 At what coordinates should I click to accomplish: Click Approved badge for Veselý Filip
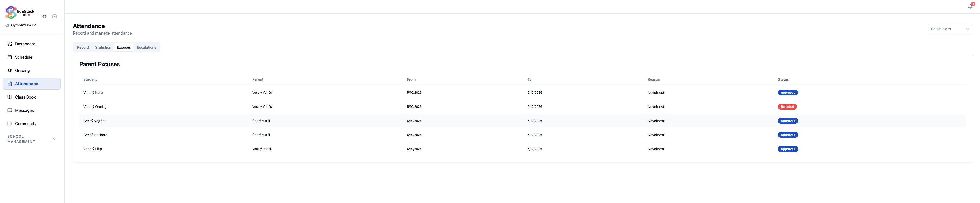[787, 149]
